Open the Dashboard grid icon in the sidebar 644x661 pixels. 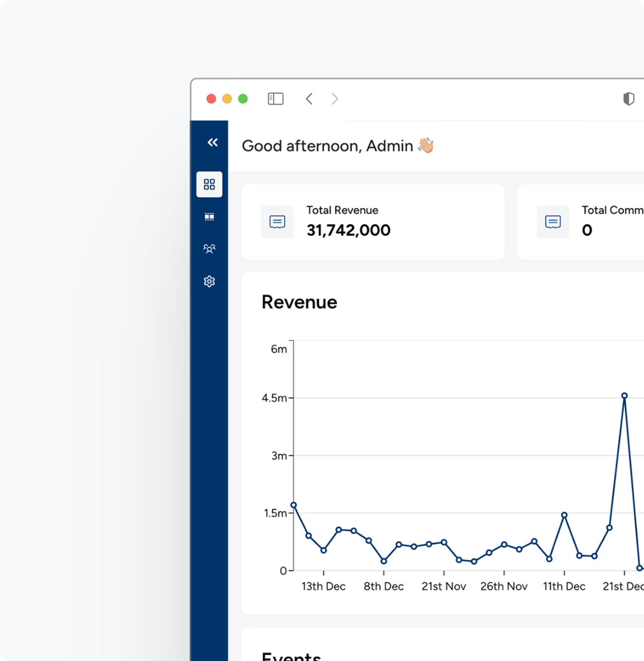210,184
